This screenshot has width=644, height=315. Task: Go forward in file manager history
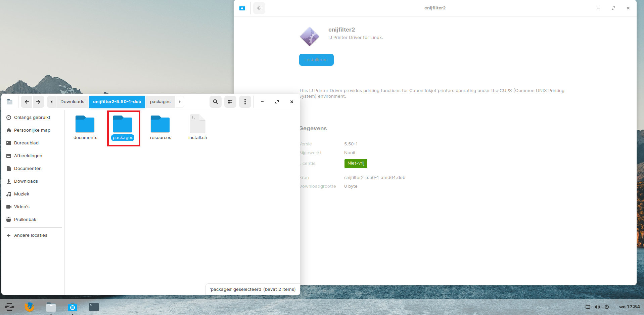(38, 102)
